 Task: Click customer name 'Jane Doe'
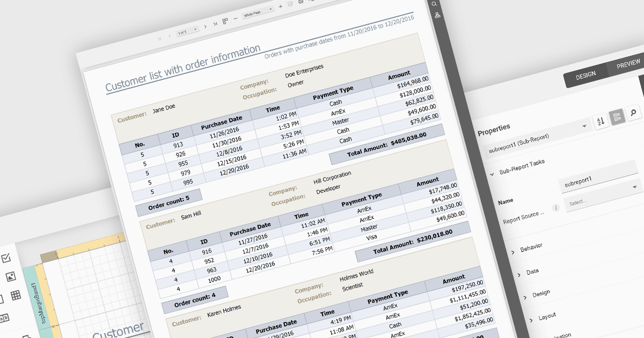pos(164,108)
